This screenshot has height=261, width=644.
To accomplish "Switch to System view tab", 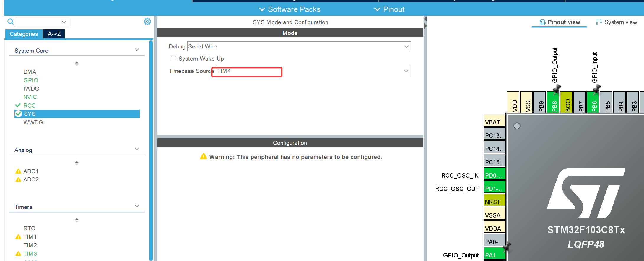I will (617, 22).
